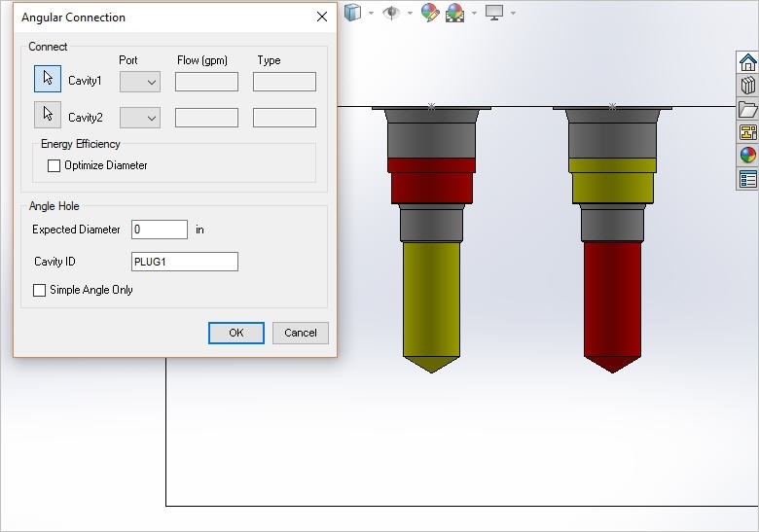Select the left cavity's yellow drill section
The image size is (759, 532).
tap(431, 307)
